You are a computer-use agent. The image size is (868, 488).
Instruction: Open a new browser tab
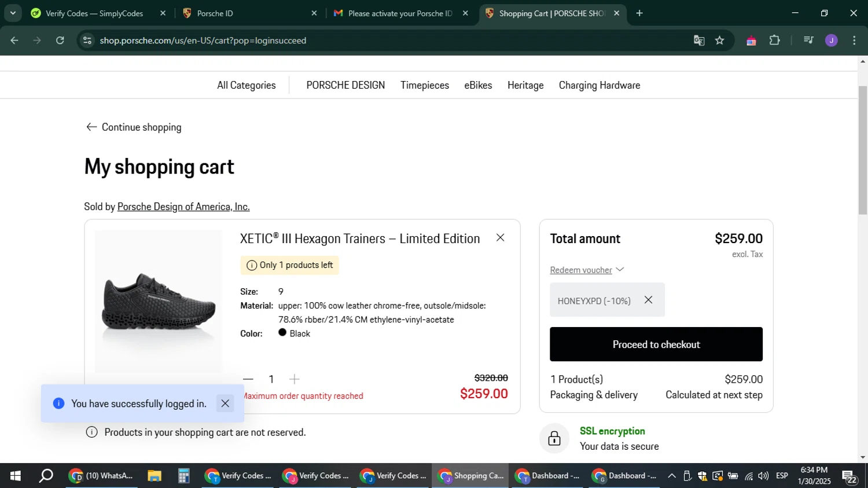(x=639, y=13)
